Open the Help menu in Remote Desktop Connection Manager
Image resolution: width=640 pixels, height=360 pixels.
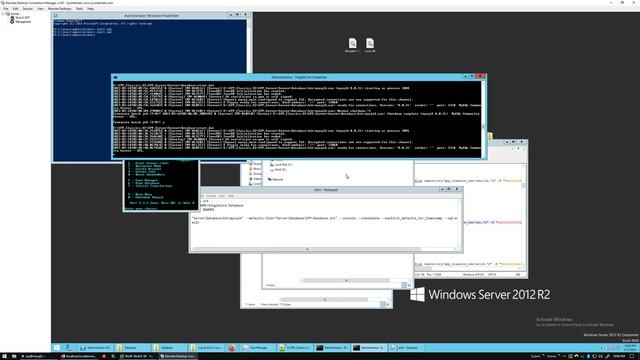coord(91,9)
